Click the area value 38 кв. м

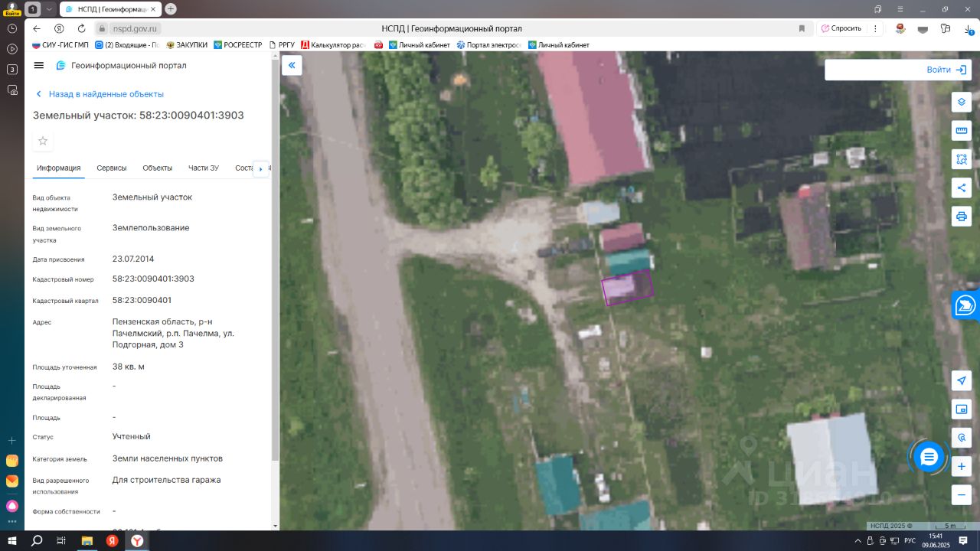pos(129,367)
